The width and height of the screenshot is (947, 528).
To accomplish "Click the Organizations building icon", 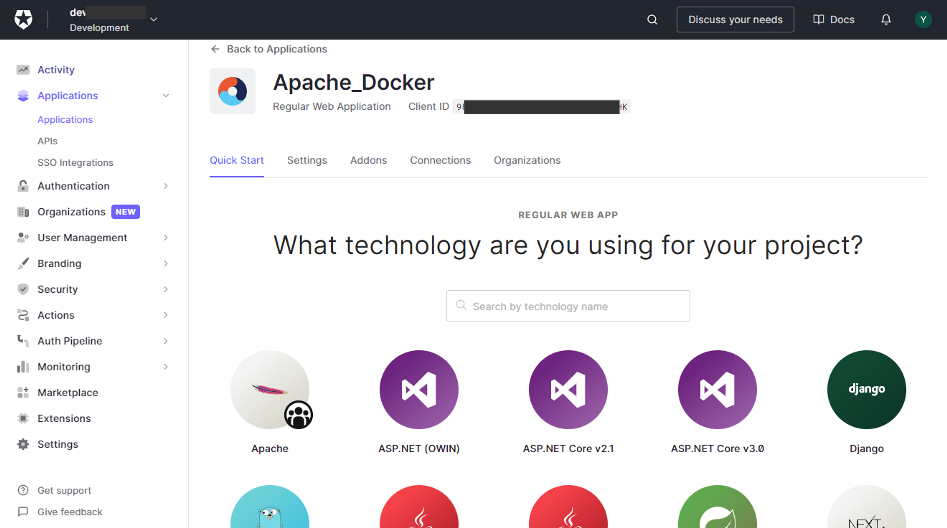I will click(x=23, y=212).
